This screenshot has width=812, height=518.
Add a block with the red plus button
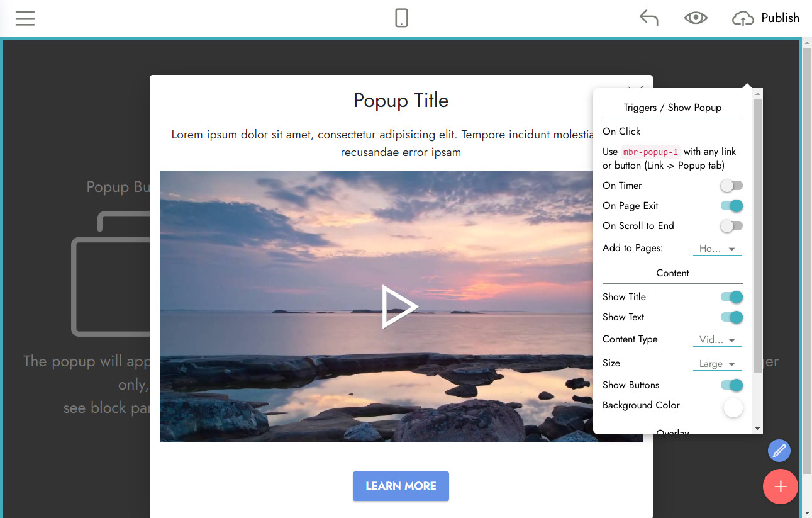pos(780,487)
